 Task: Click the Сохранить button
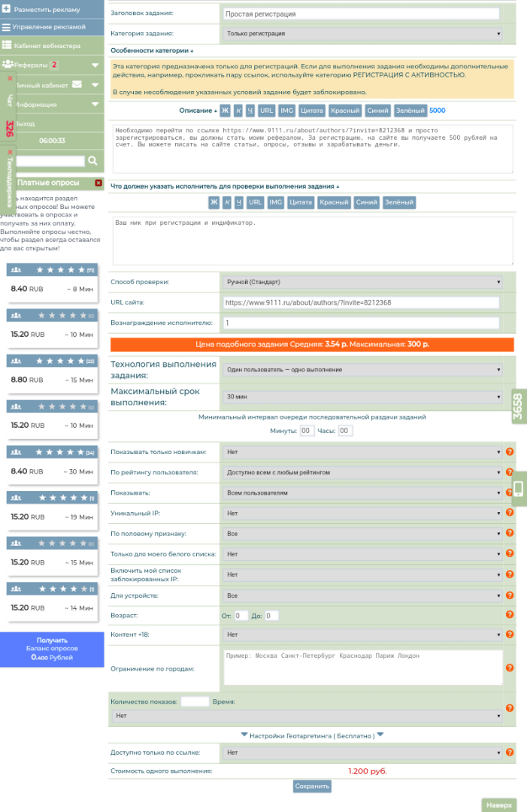312,786
